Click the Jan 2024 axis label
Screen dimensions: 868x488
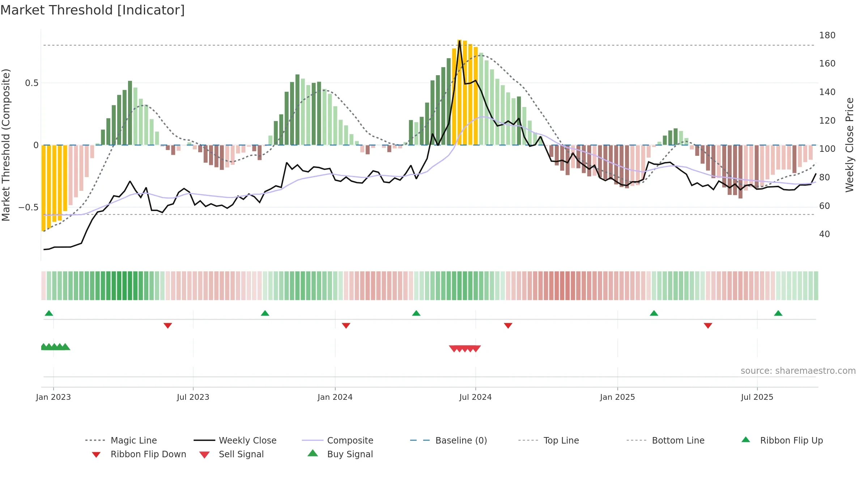point(335,397)
